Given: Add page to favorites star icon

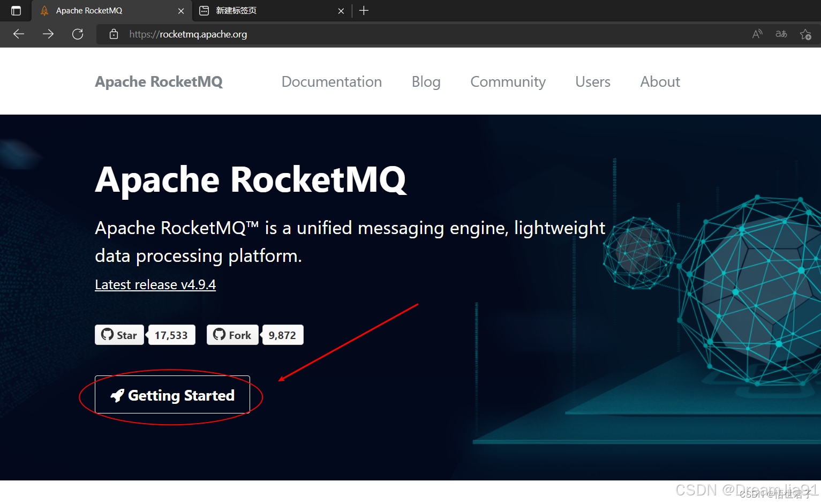Looking at the screenshot, I should (x=805, y=34).
